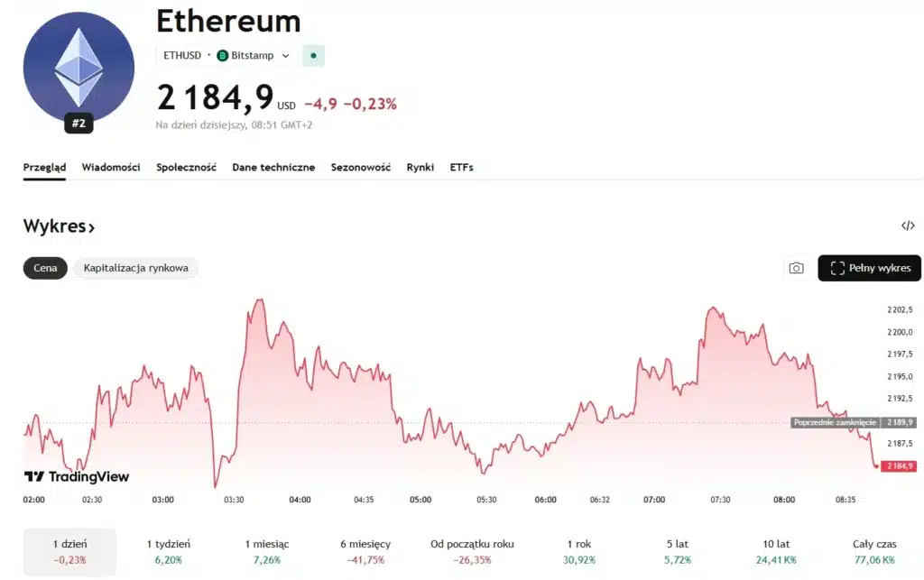The image size is (924, 580).
Task: Toggle chart to Cena view
Action: point(45,268)
